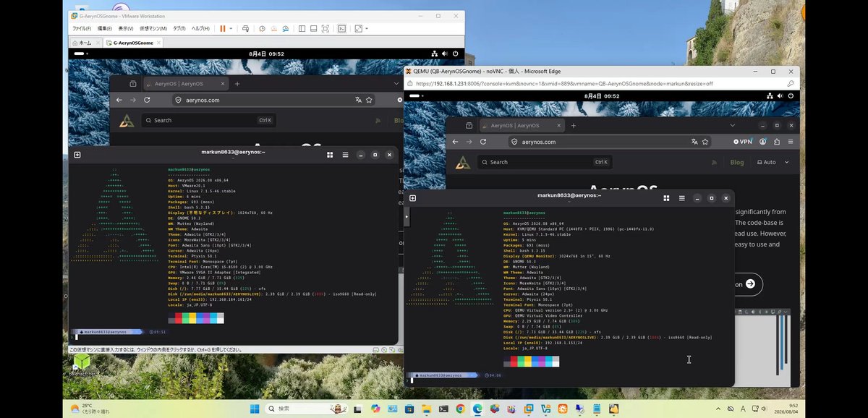The width and height of the screenshot is (868, 418).
Task: Open the tab overview grid in VMware guest terminal
Action: click(330, 155)
